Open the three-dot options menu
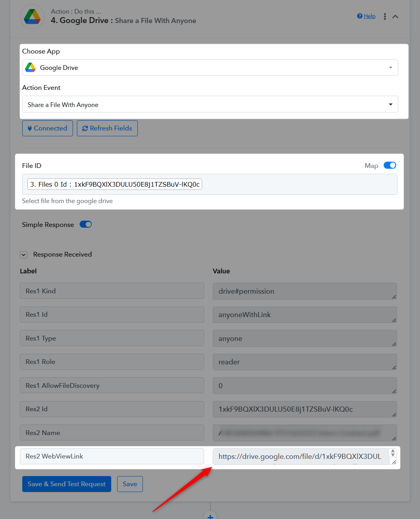 pyautogui.click(x=385, y=16)
